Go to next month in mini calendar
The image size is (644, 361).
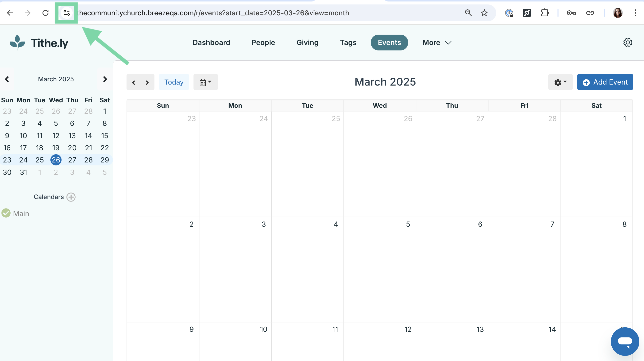[105, 79]
